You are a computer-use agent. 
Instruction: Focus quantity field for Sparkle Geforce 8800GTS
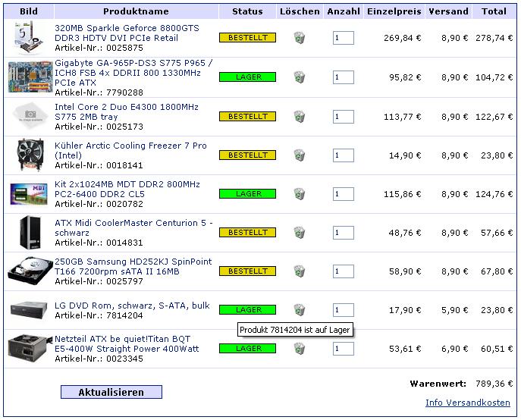point(344,38)
